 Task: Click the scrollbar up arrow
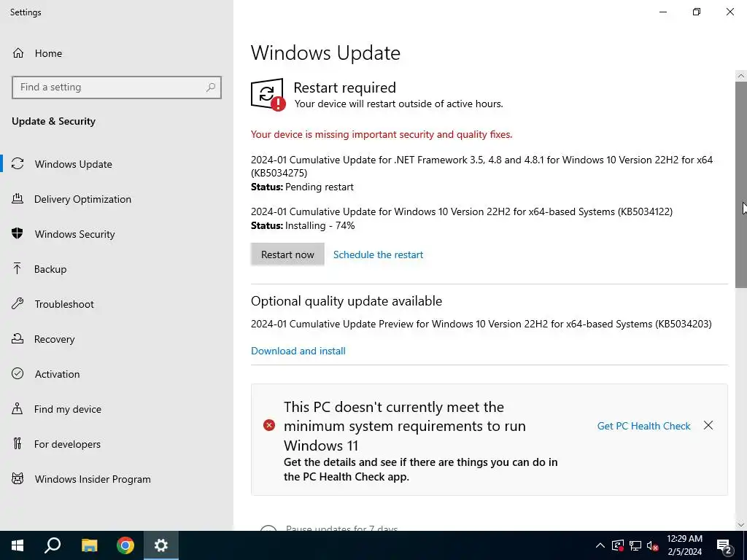(741, 76)
